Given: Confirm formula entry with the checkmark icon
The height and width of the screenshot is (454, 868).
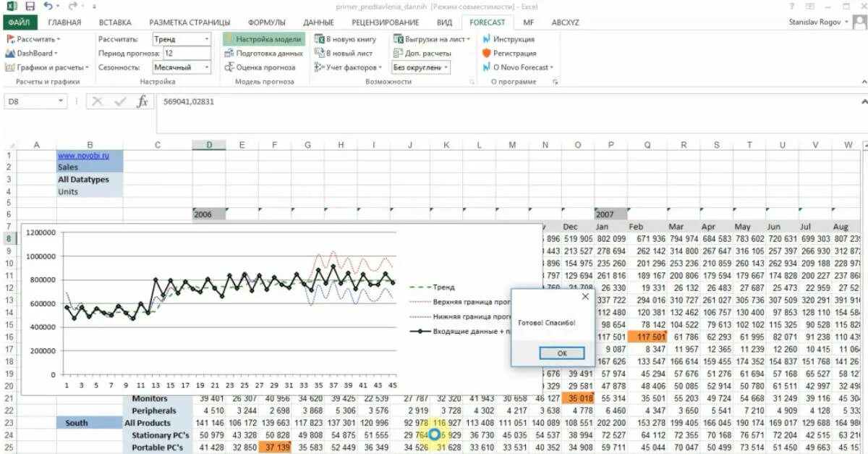Looking at the screenshot, I should tap(120, 102).
